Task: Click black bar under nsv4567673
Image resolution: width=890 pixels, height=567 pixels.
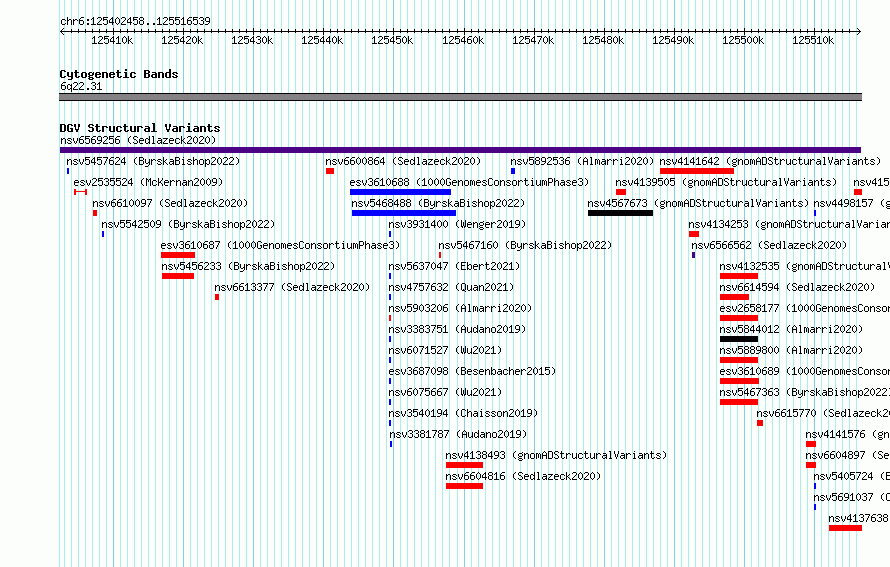Action: [x=620, y=213]
